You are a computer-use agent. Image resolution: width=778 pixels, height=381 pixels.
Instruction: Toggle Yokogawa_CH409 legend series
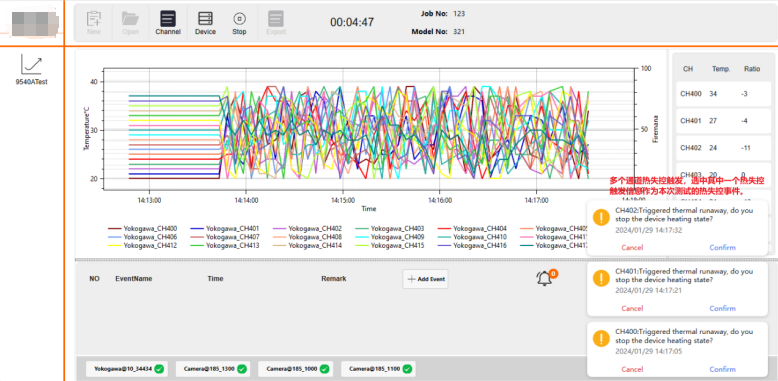pyautogui.click(x=390, y=237)
